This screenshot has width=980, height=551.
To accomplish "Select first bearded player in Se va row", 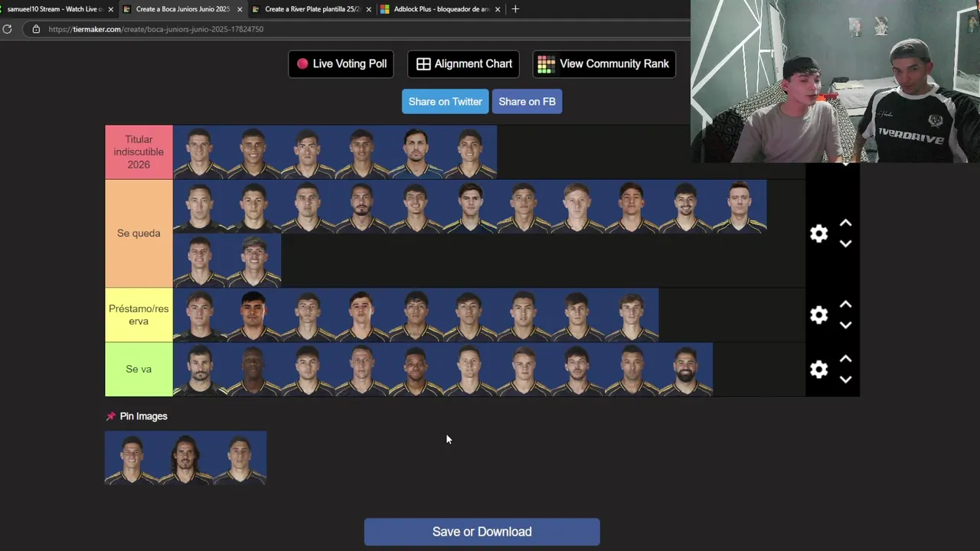I will pos(200,369).
